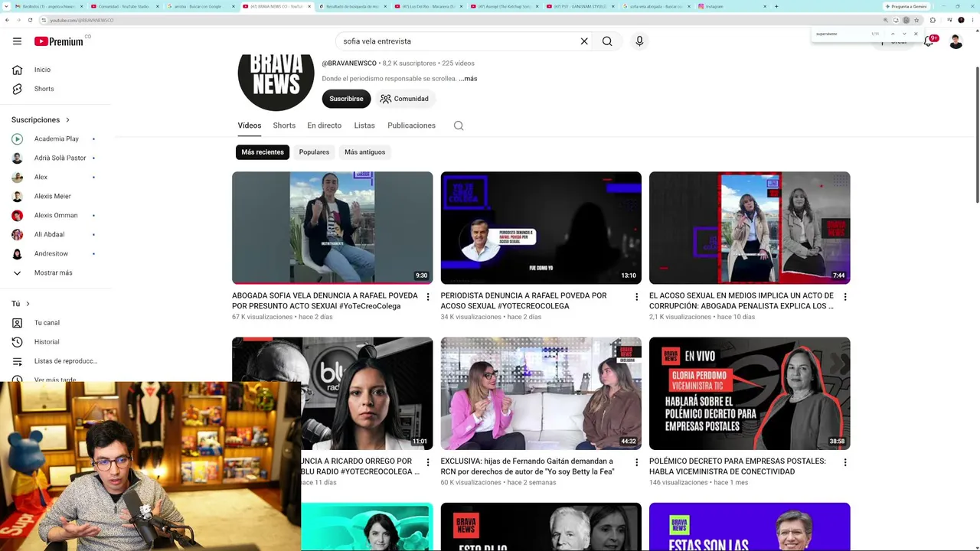Expand the Suscripciones section chevron

67,120
